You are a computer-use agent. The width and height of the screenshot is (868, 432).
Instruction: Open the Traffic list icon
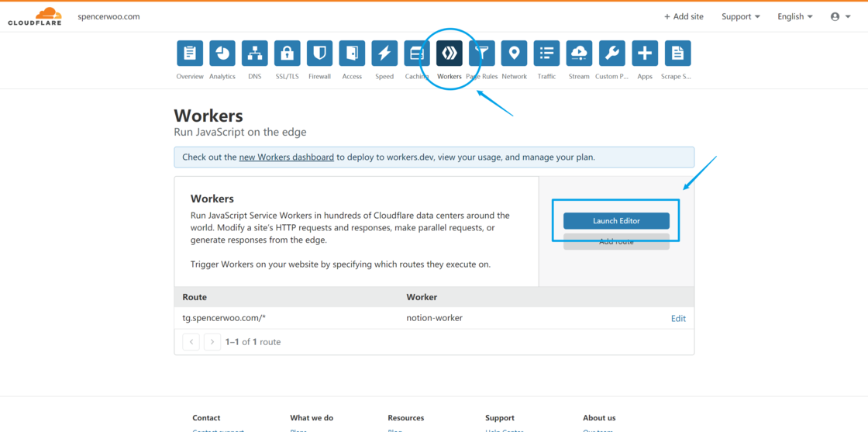pyautogui.click(x=546, y=54)
